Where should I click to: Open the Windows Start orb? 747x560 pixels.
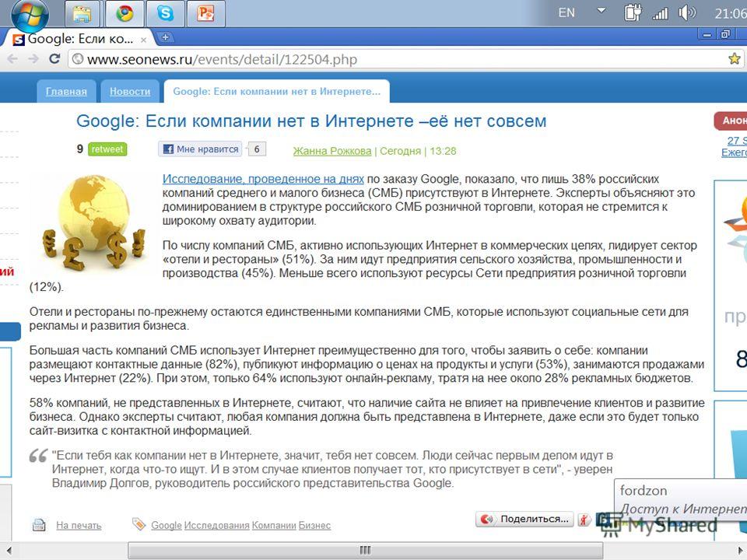click(30, 16)
